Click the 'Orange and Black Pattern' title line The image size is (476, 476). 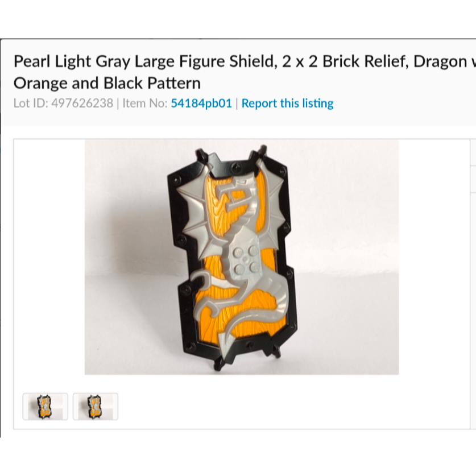[x=107, y=83]
